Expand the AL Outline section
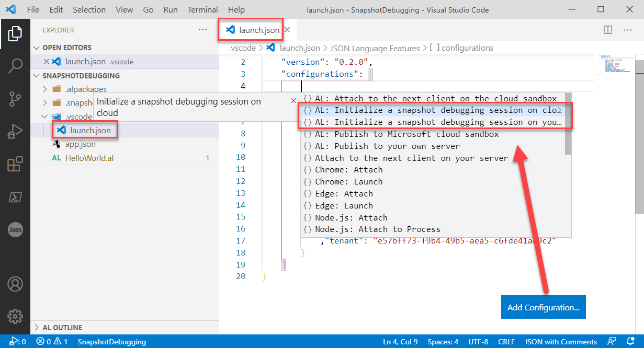The height and width of the screenshot is (348, 644). 36,328
